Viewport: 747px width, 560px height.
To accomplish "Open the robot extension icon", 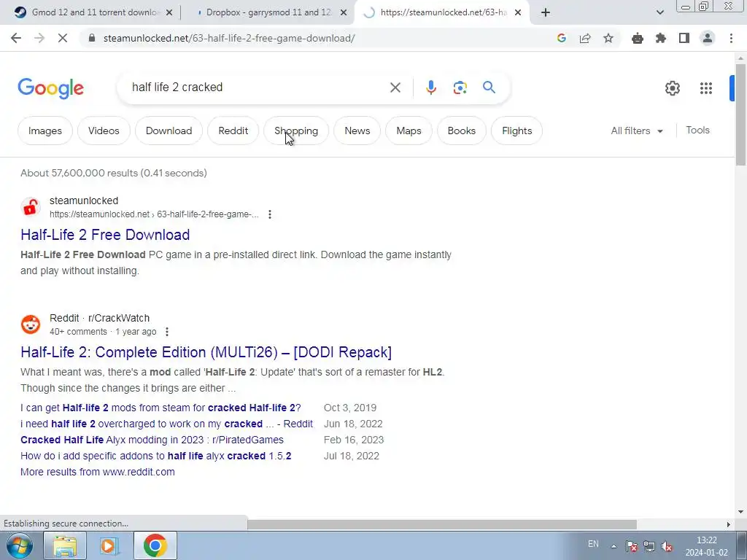I will tap(638, 38).
